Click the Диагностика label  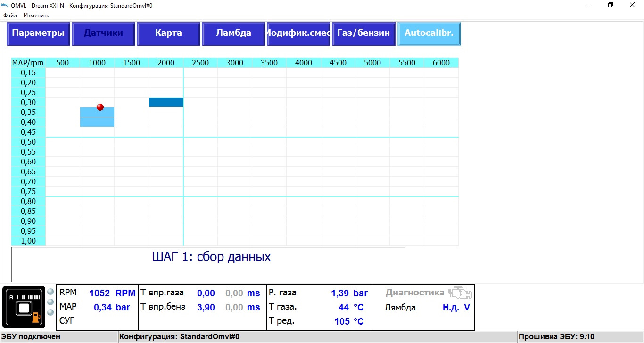tap(415, 293)
